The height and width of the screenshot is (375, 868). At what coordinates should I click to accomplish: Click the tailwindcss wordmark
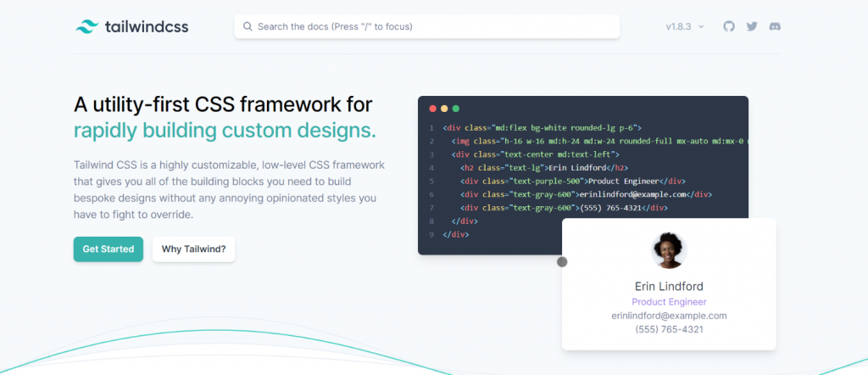(147, 26)
